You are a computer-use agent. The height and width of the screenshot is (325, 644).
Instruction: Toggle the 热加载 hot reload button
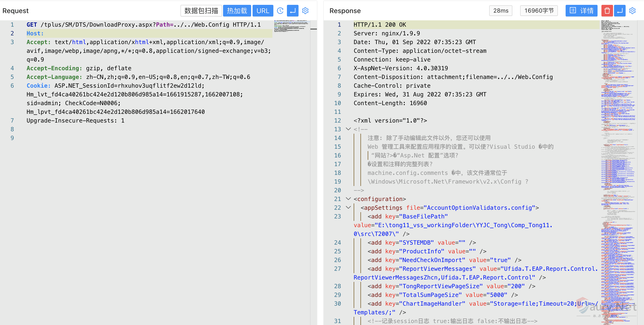point(237,11)
